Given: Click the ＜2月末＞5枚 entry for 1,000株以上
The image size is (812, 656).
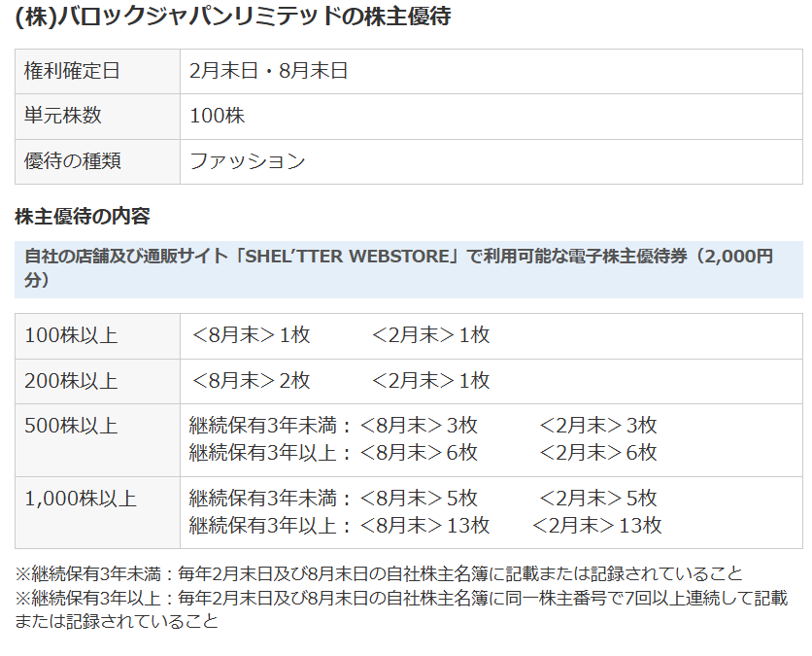Looking at the screenshot, I should (x=597, y=499).
